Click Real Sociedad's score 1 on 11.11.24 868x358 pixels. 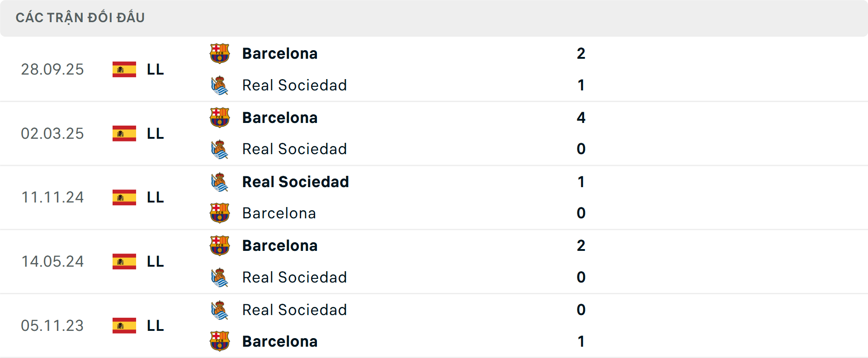pos(581,181)
